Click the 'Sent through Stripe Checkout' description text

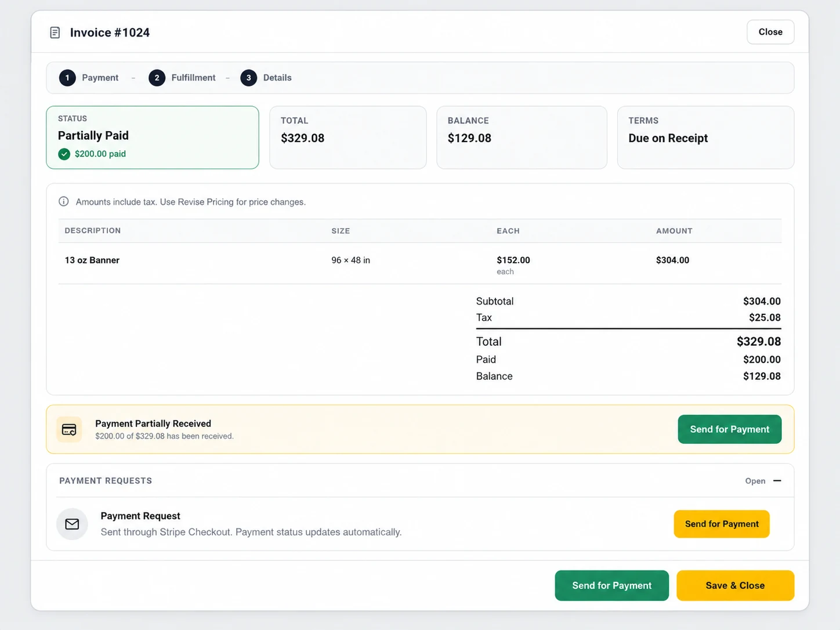(x=251, y=532)
